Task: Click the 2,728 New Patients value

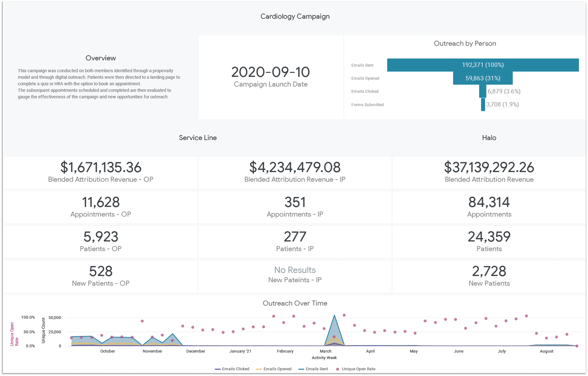Action: pos(489,271)
